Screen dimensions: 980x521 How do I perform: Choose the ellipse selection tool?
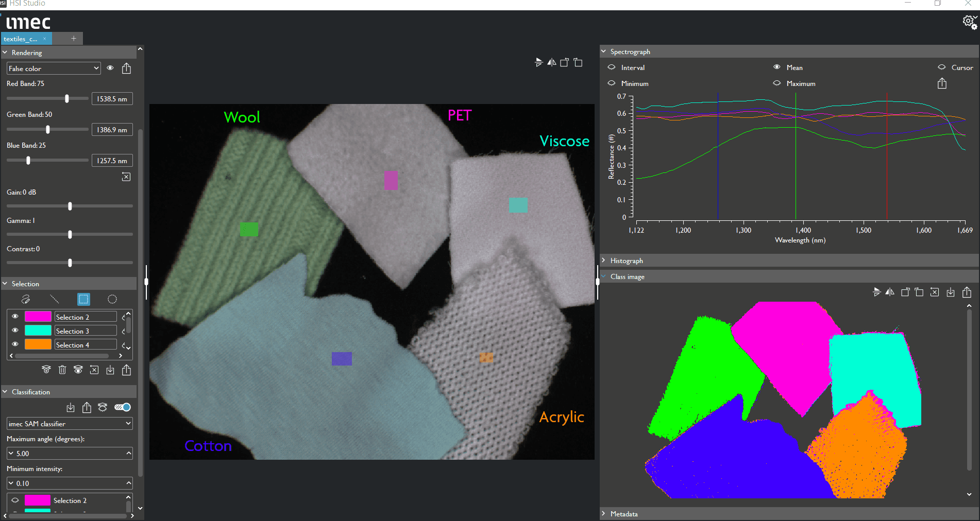point(112,299)
